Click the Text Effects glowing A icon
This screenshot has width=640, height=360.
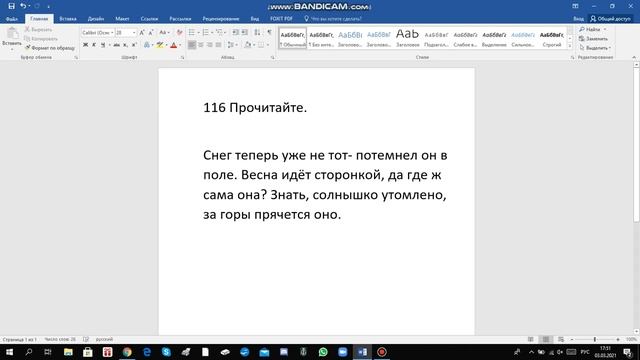coord(147,45)
